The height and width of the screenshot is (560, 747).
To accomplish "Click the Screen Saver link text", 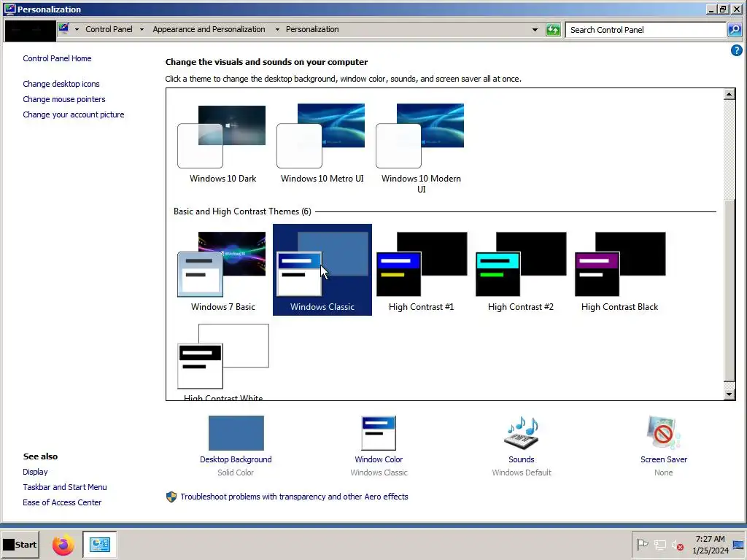I will 664,459.
